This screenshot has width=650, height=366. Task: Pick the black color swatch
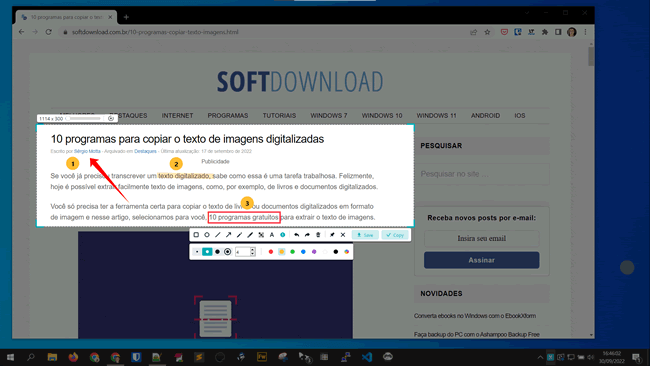coord(336,252)
